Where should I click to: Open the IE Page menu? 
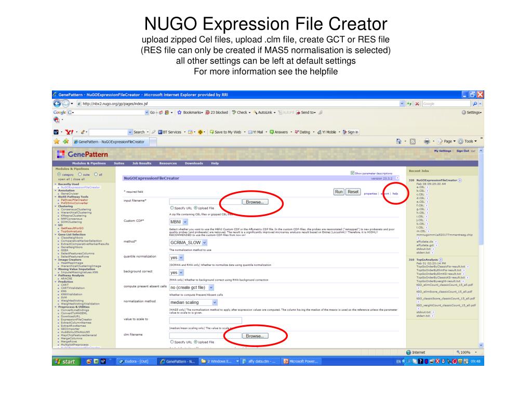[x=446, y=141]
